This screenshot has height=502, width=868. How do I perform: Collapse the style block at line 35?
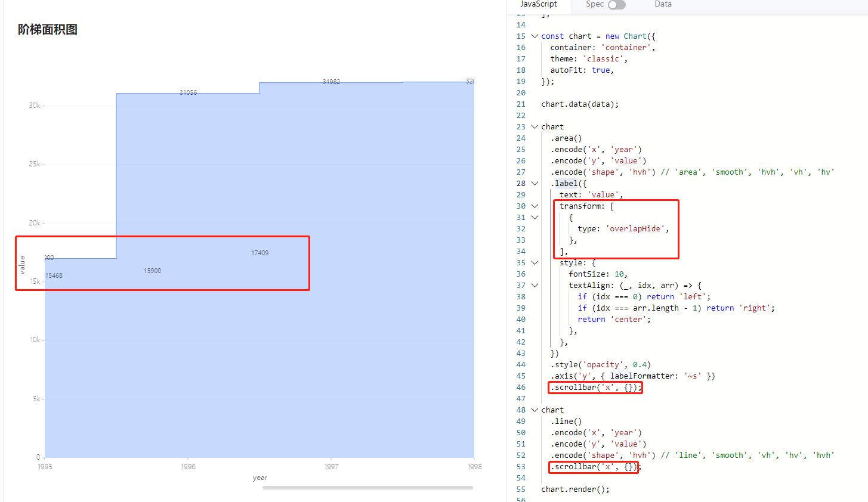534,262
